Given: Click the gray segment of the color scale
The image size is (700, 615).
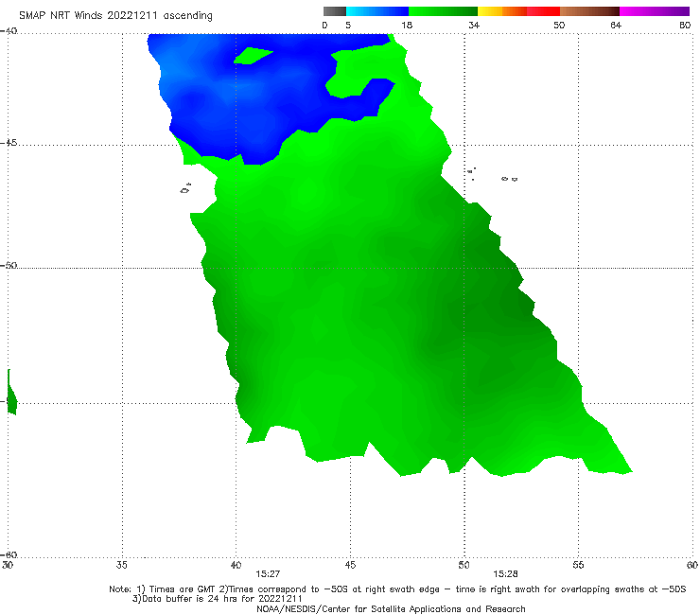Looking at the screenshot, I should tap(334, 11).
